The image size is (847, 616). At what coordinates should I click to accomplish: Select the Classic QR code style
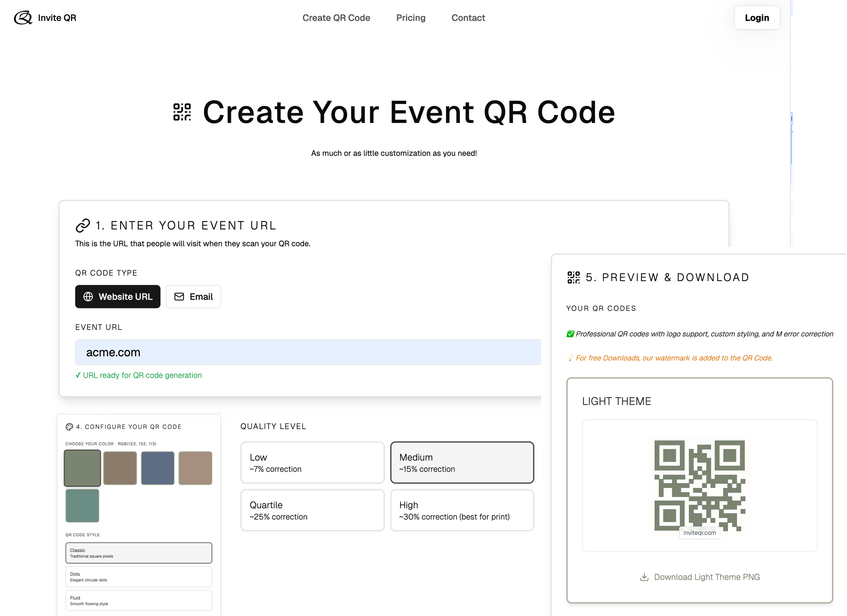click(139, 553)
